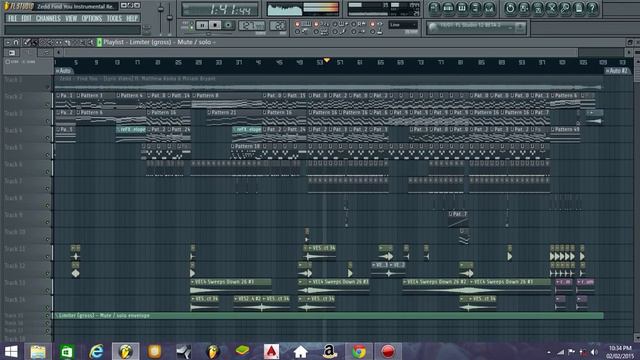Open the Pattern 21 clip menu arrow
This screenshot has height=360, width=640.
(x=209, y=112)
